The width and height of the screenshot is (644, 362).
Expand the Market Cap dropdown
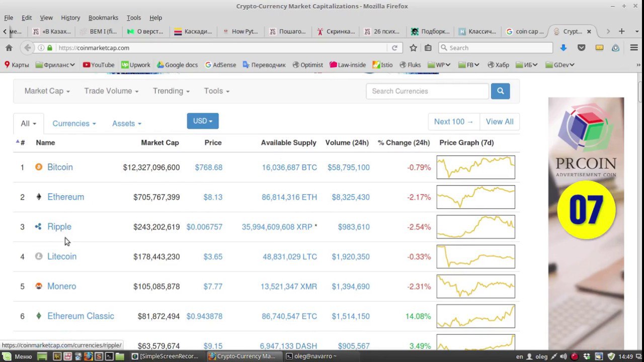(x=47, y=91)
